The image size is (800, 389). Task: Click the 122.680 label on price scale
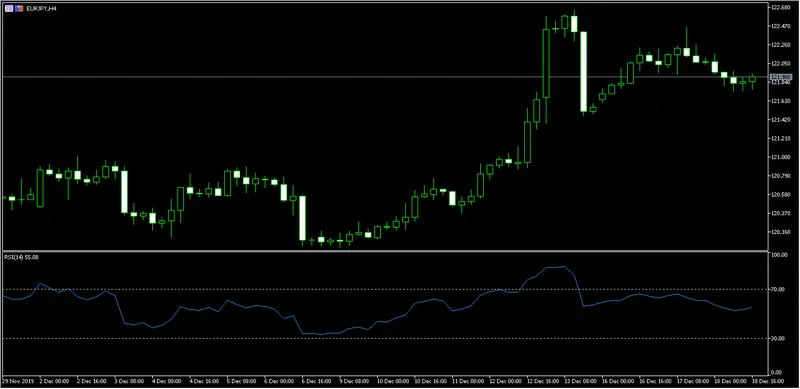780,8
